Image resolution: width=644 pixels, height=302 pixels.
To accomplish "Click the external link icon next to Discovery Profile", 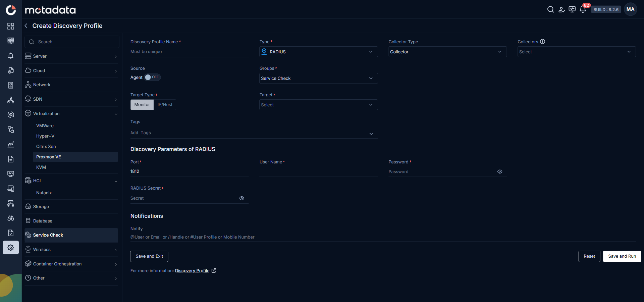I will pos(214,270).
